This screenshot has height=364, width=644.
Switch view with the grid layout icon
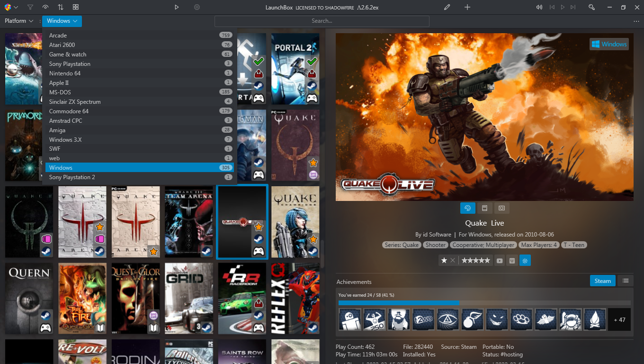tap(76, 7)
